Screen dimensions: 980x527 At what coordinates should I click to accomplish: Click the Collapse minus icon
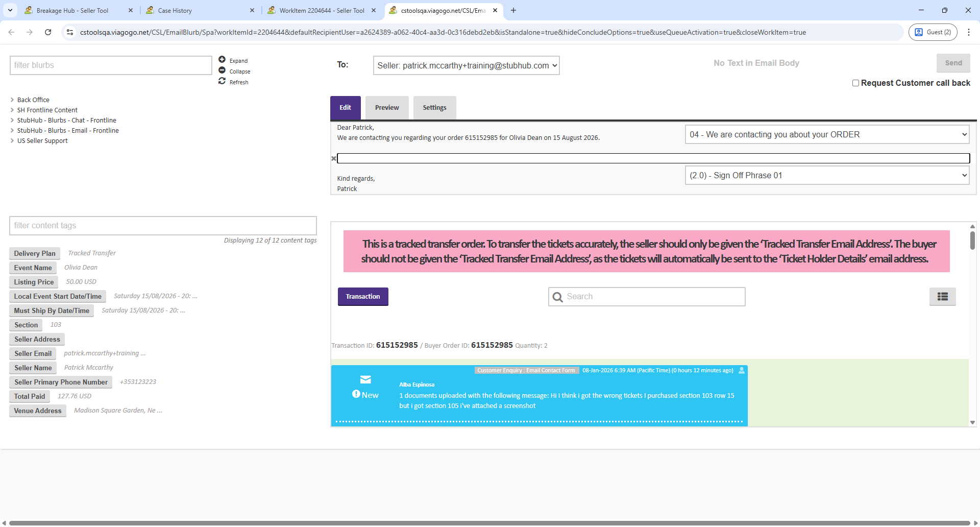222,70
